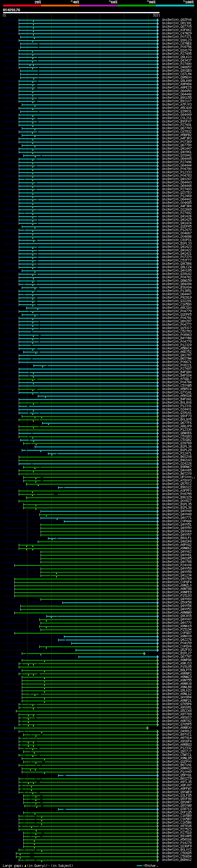Viewport: 197px width, 868px height.
Task: Select UniRef100_B9GSZ2 hit label
Action: coord(176,487)
